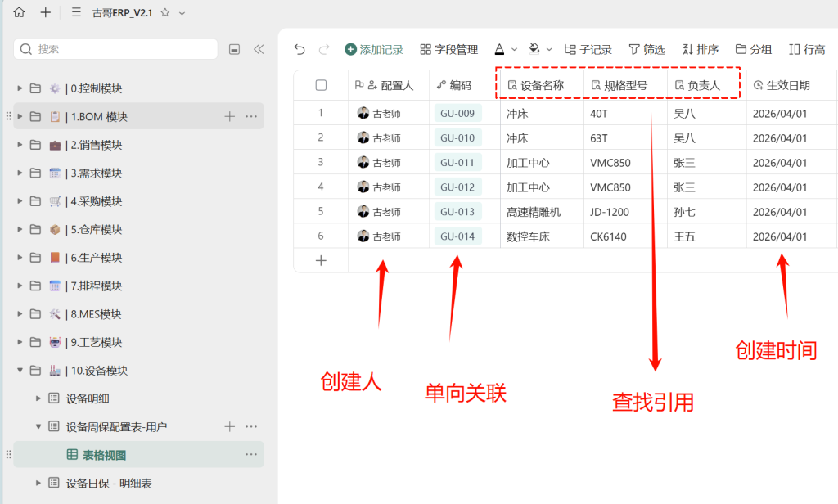The image size is (838, 504).
Task: Go to the home icon
Action: (20, 12)
